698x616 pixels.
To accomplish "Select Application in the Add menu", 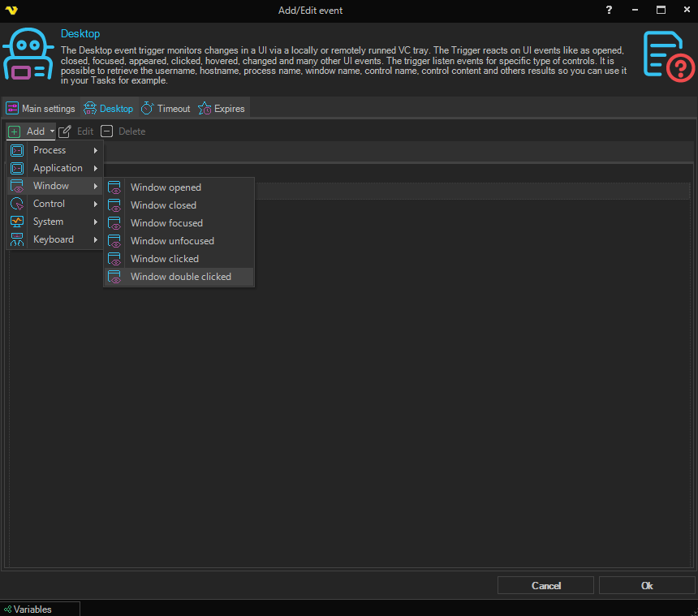I will (54, 168).
